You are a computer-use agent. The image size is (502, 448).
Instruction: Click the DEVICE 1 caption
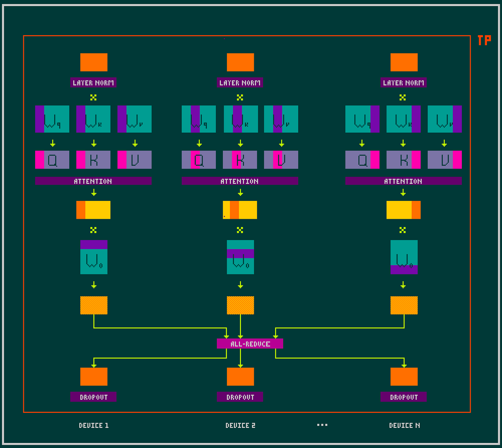pos(94,425)
